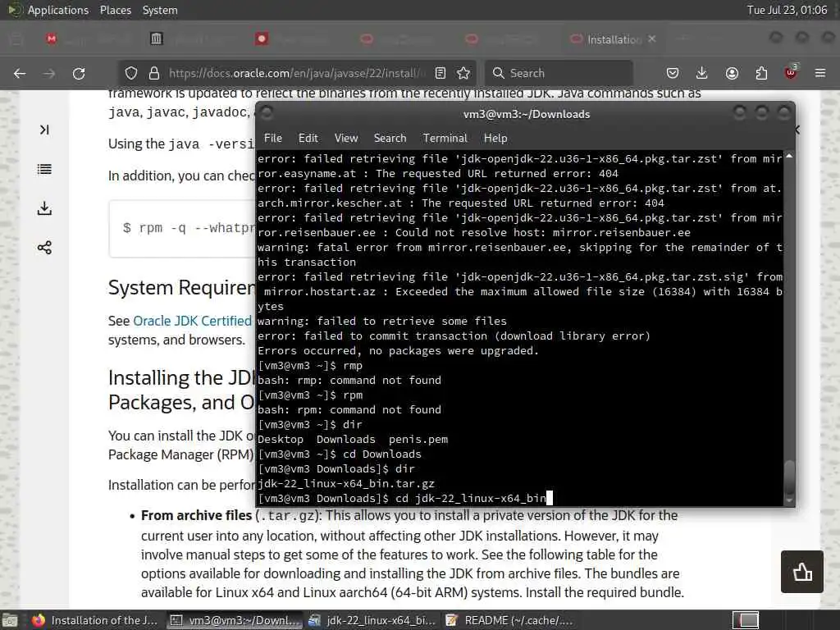Screen dimensions: 840x630
Task: Click the terminal window menu button at title-bar left
Action: (267, 112)
